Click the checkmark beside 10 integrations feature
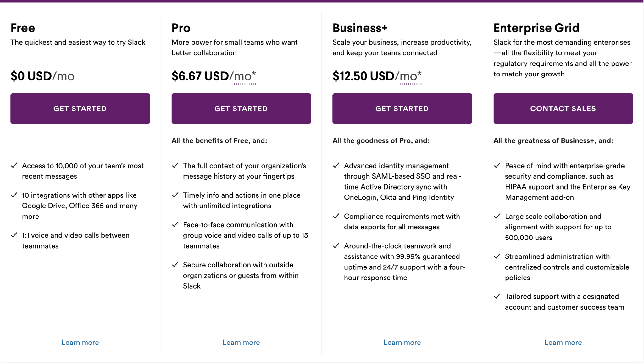 14,195
